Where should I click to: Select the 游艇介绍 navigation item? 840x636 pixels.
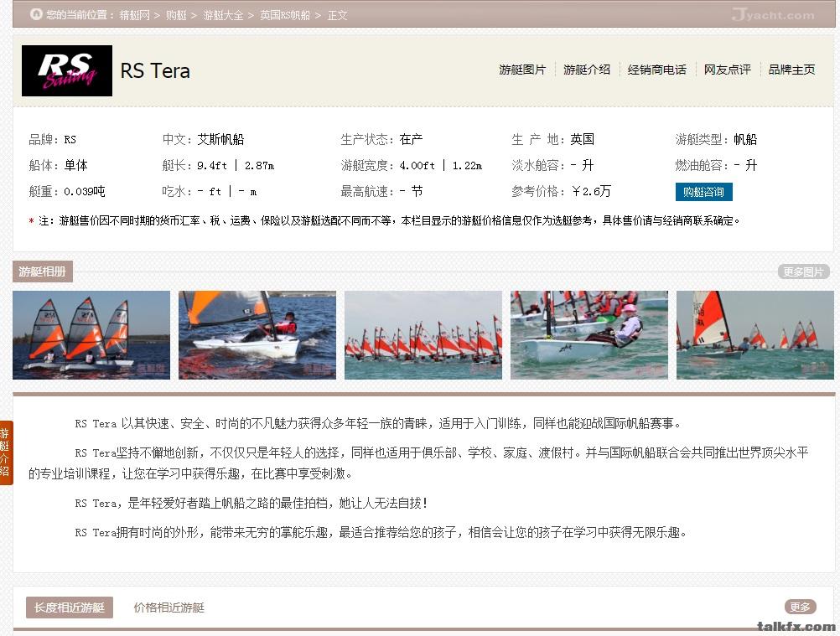(587, 70)
